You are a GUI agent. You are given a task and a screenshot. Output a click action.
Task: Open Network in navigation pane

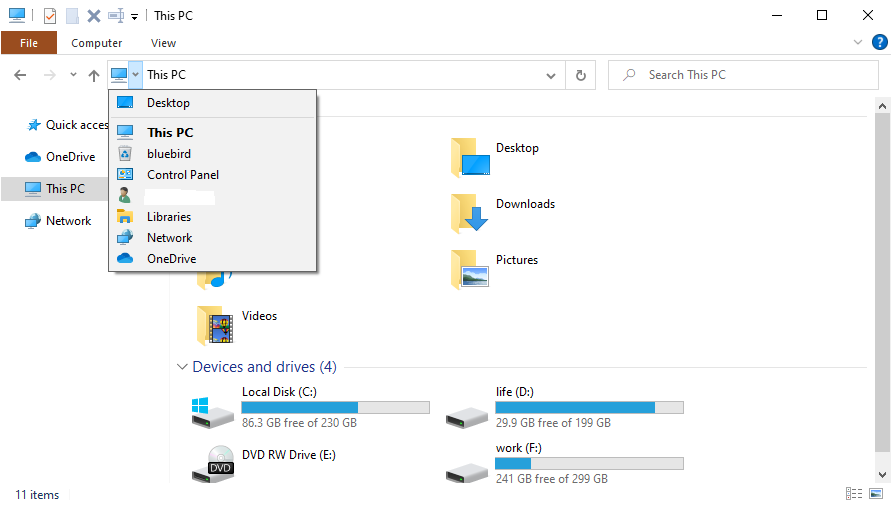(57, 221)
